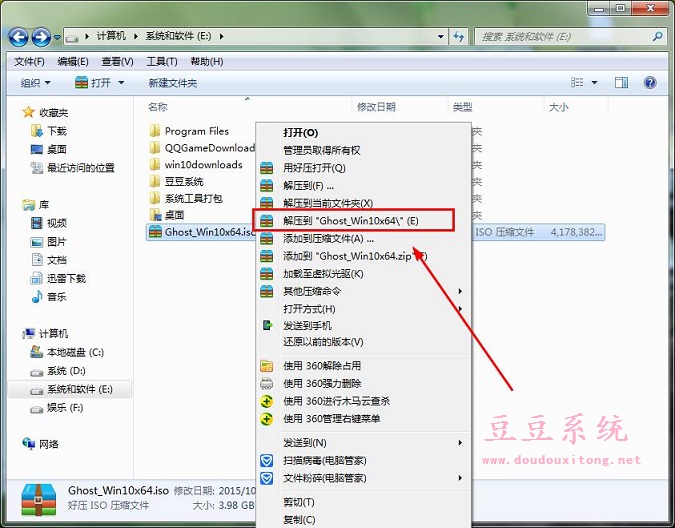Open the 帮助(H) menu

(207, 62)
